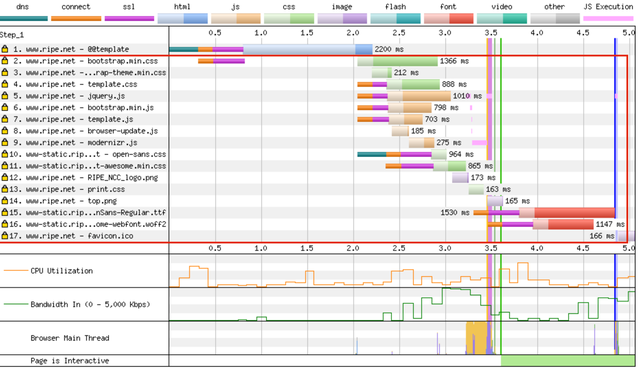Viewport: 640px width, 375px height.
Task: Select the 'www.ripe.net - modernizr.js' request label
Action: (82, 142)
